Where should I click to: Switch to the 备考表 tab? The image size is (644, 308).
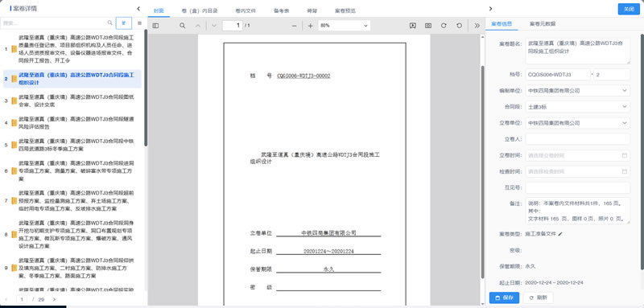pyautogui.click(x=281, y=10)
